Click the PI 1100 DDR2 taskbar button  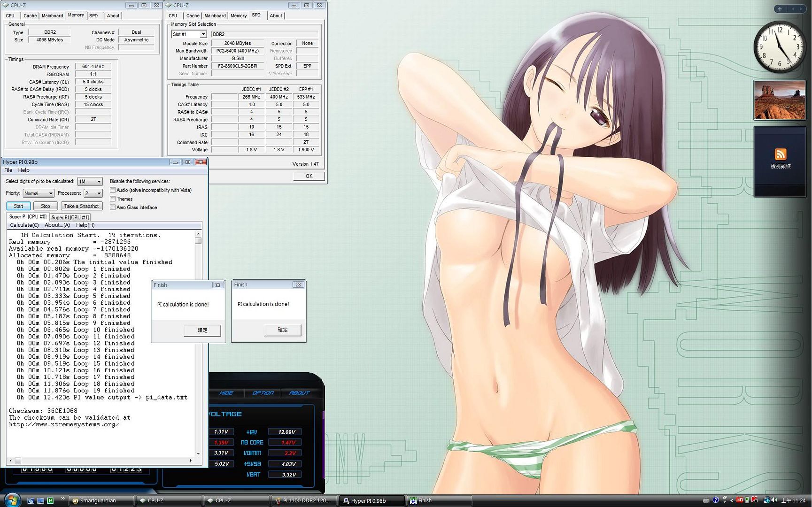pos(304,500)
